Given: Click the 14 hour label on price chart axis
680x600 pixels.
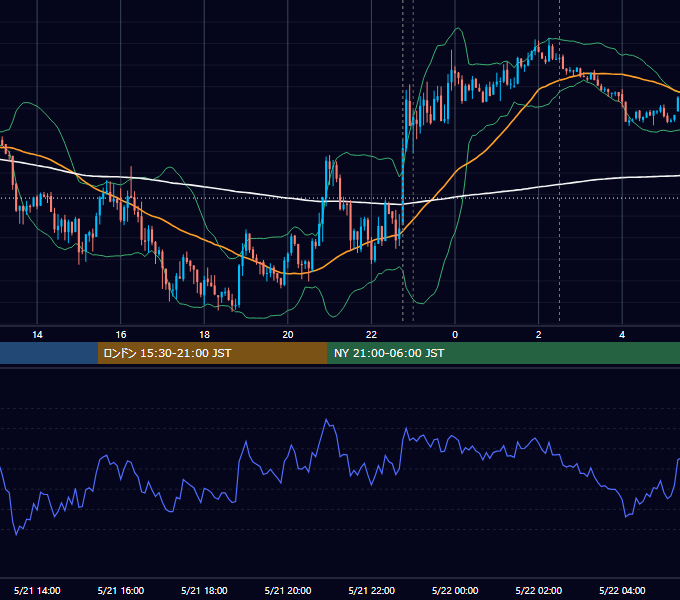Looking at the screenshot, I should 37,335.
